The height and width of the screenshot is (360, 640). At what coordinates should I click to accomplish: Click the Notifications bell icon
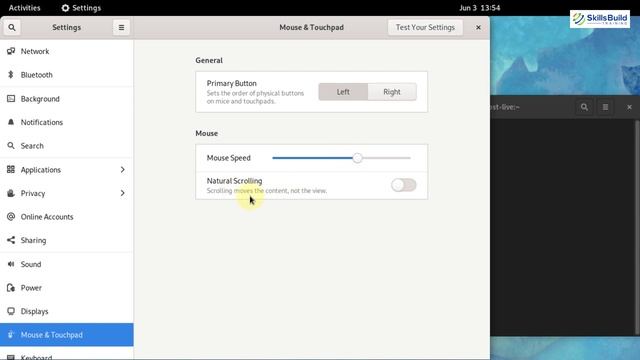click(x=11, y=122)
